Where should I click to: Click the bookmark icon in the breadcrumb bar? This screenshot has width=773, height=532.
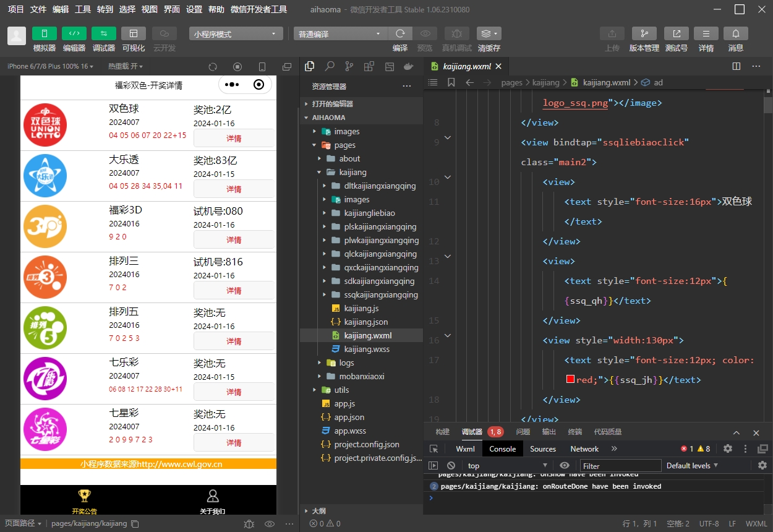451,82
